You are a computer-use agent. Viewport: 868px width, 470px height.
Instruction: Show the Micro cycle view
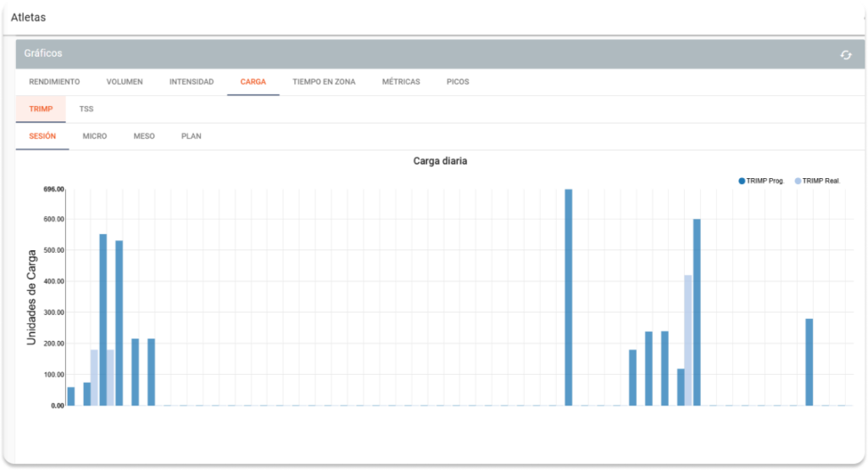pyautogui.click(x=95, y=136)
